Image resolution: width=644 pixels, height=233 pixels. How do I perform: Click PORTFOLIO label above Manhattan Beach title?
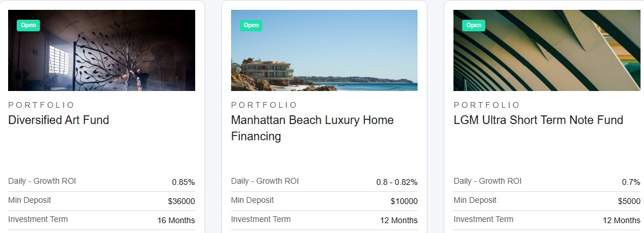(x=264, y=105)
